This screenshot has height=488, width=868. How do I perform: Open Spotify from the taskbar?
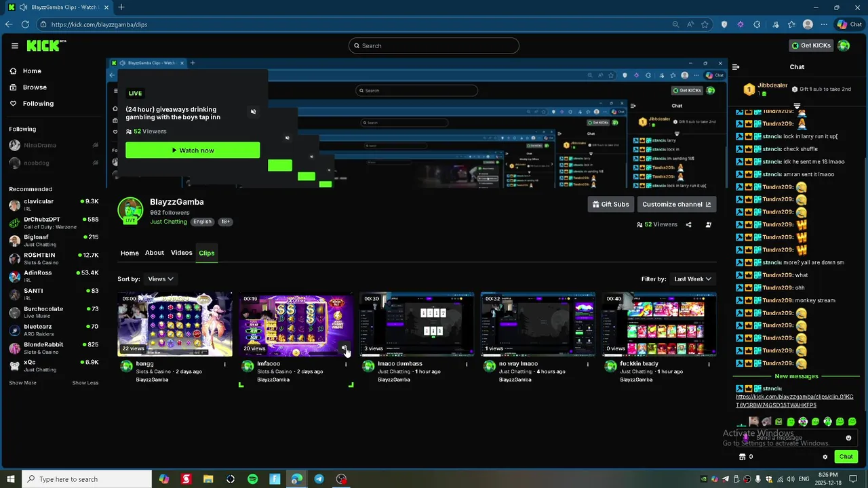click(253, 479)
